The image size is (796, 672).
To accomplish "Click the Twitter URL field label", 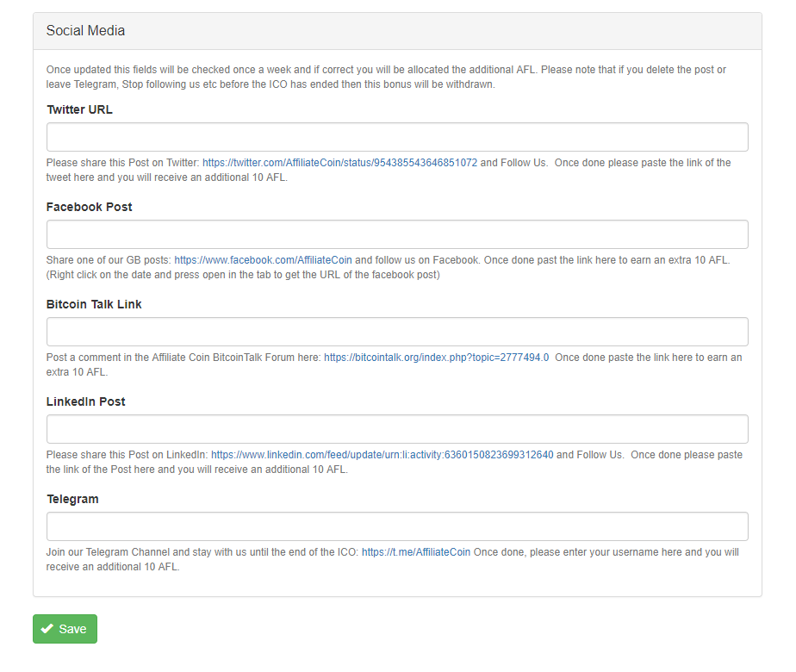I will click(x=80, y=109).
